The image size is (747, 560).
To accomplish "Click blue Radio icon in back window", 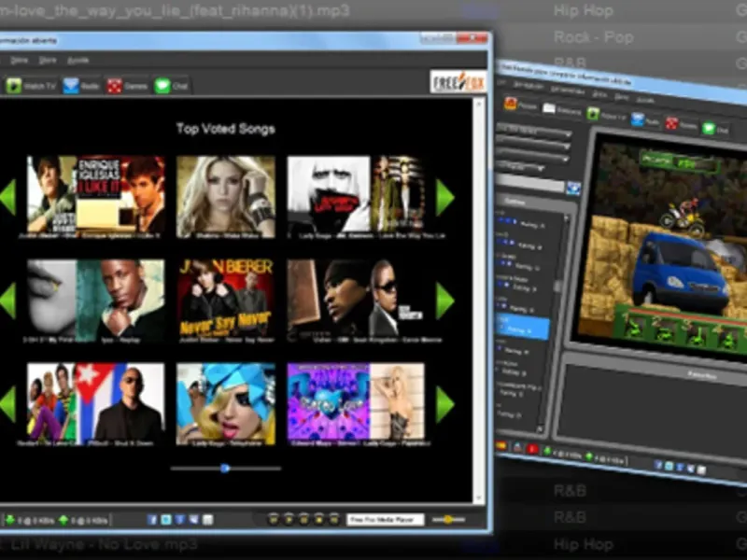I will (x=638, y=119).
